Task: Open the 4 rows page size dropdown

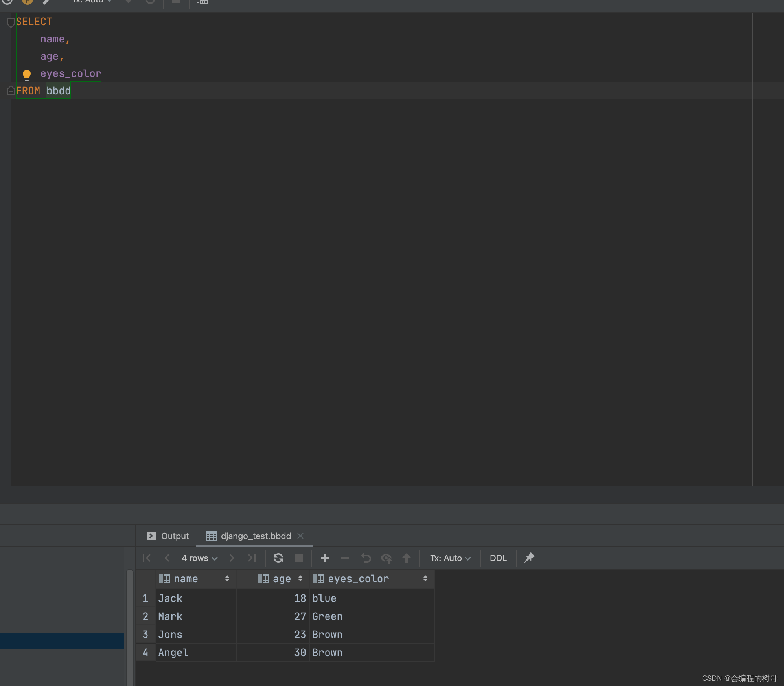Action: pos(199,558)
